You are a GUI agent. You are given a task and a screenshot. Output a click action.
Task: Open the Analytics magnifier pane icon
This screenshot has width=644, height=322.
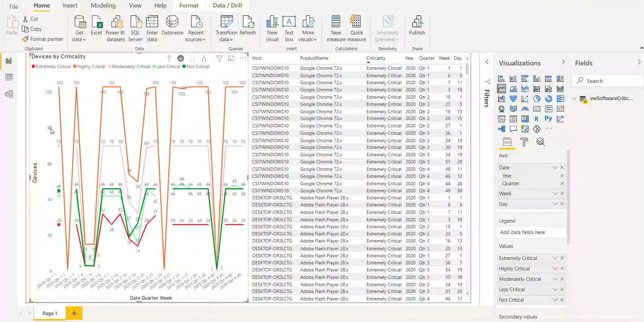(541, 142)
